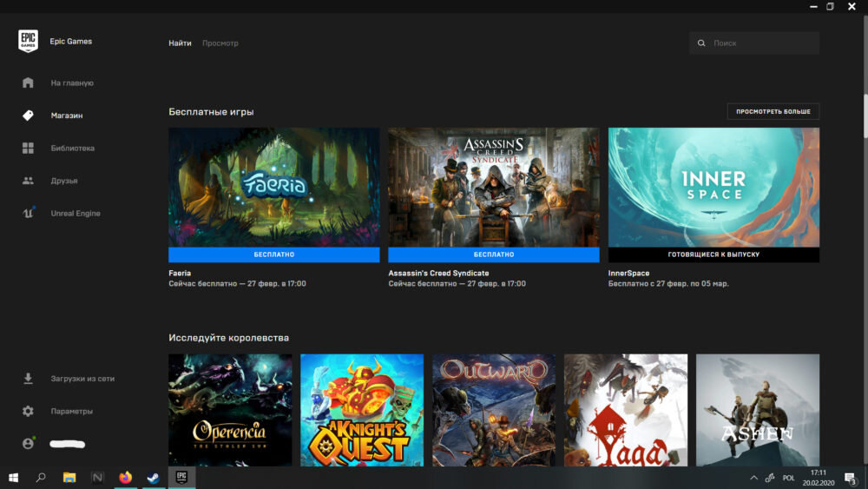This screenshot has width=868, height=489.
Task: Open the Outward game cover
Action: tap(494, 410)
